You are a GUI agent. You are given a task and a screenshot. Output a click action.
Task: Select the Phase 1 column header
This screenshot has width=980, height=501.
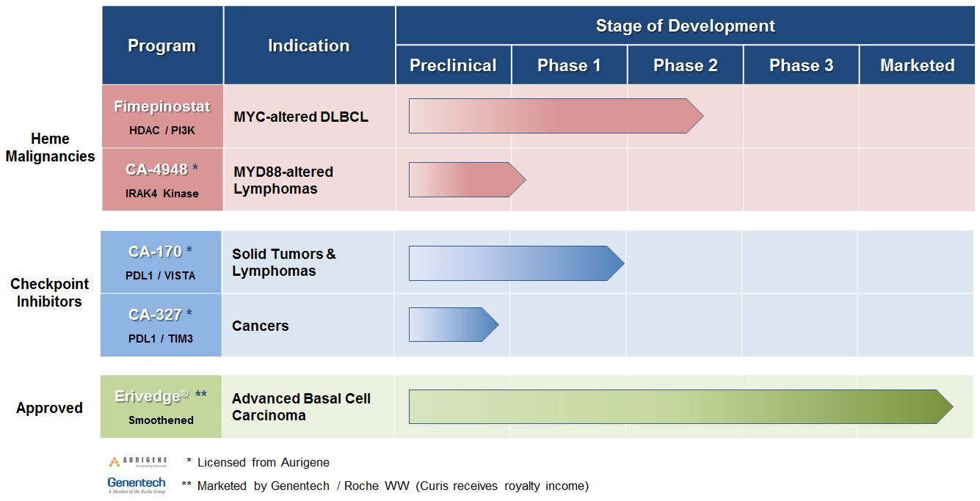(569, 65)
